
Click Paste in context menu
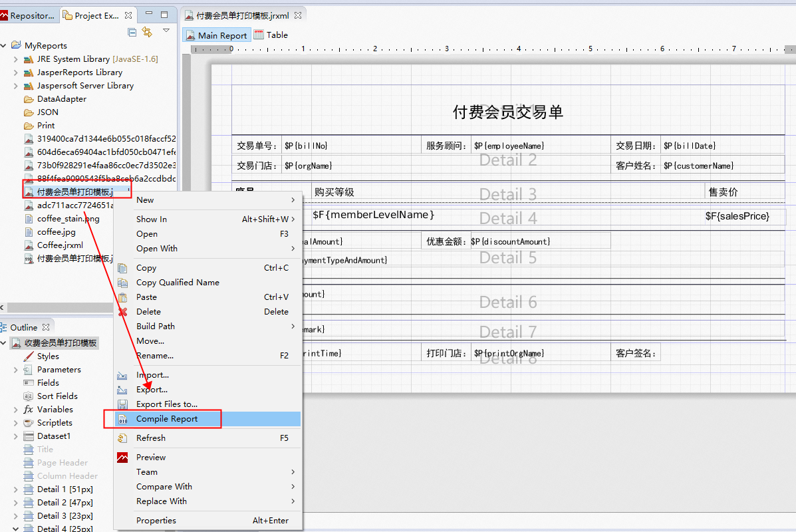click(208, 297)
